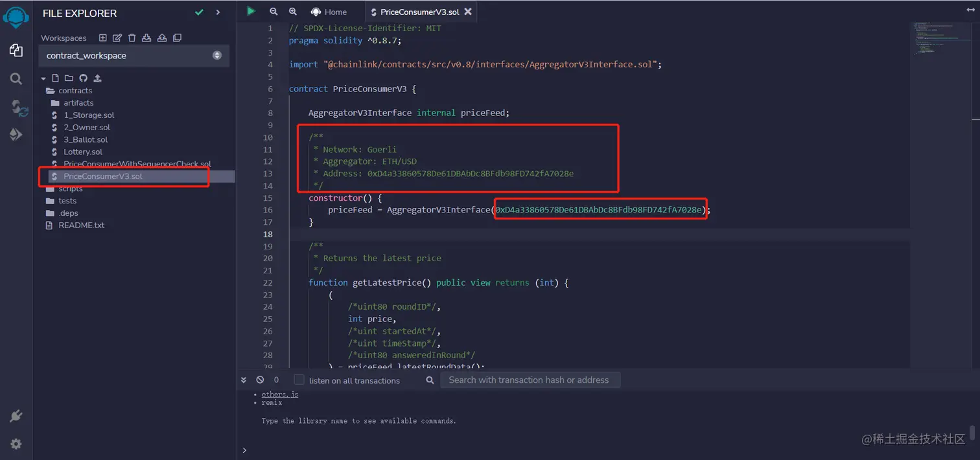Restore workspaces upload icon
The image size is (980, 460).
161,38
